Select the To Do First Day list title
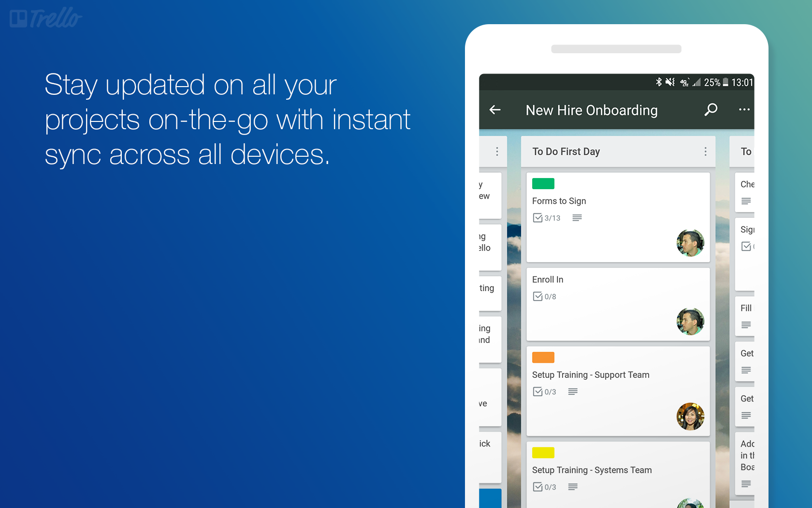This screenshot has width=812, height=508. pos(566,152)
